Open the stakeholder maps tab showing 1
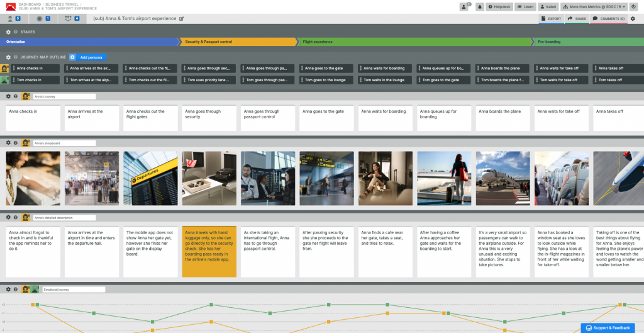Image resolution: width=644 pixels, height=333 pixels. (x=43, y=18)
